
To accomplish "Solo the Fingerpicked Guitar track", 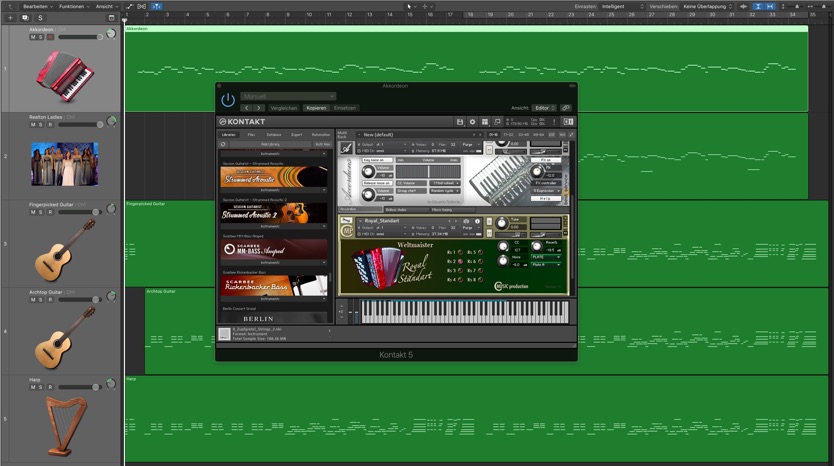I will click(41, 212).
